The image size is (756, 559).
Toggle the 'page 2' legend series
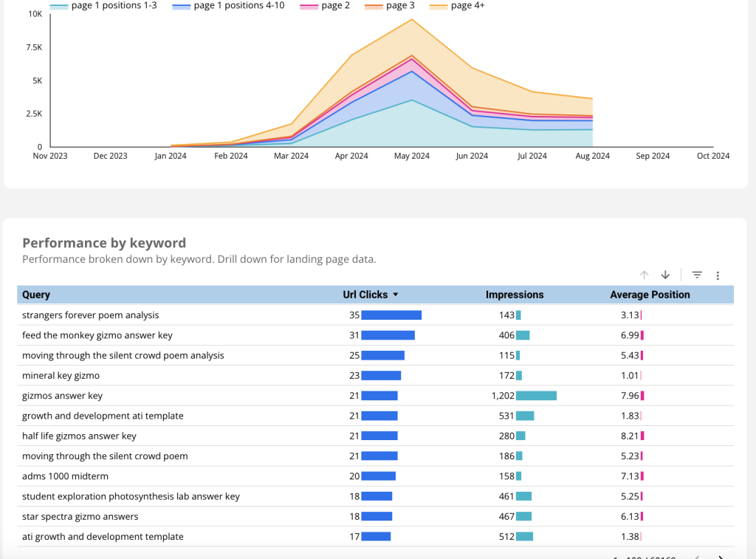335,6
